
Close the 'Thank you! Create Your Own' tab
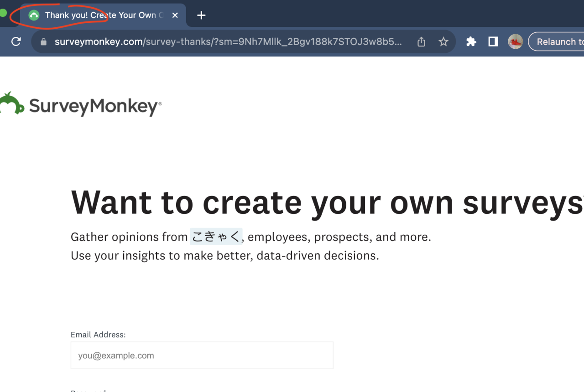click(175, 15)
